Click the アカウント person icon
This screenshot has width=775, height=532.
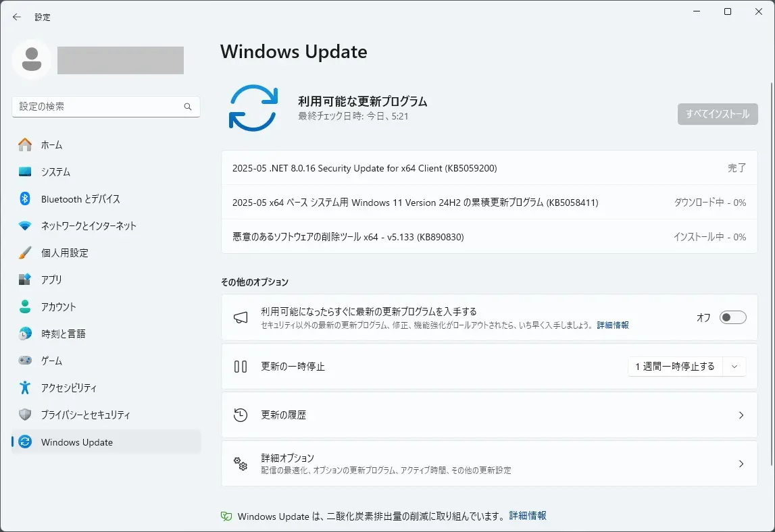click(25, 307)
